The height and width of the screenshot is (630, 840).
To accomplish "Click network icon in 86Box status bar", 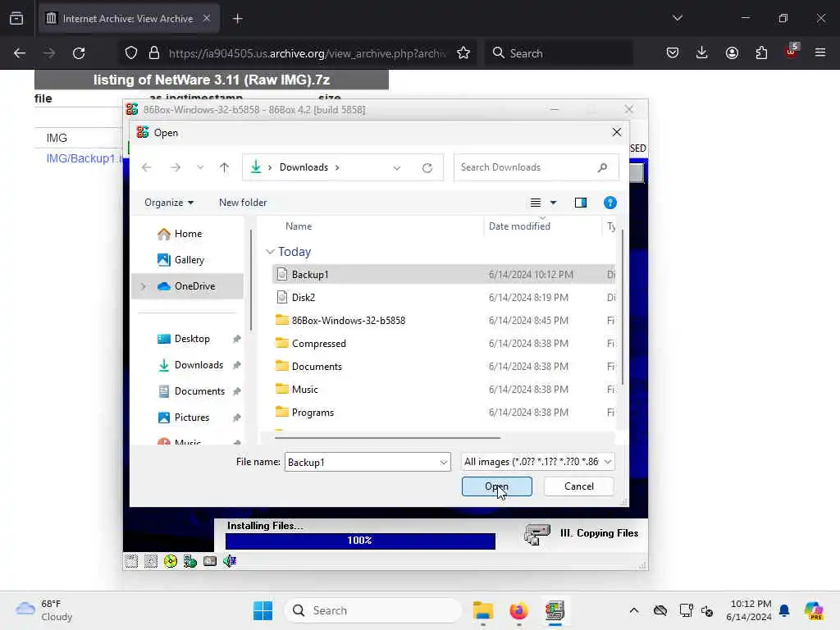I will click(x=190, y=561).
